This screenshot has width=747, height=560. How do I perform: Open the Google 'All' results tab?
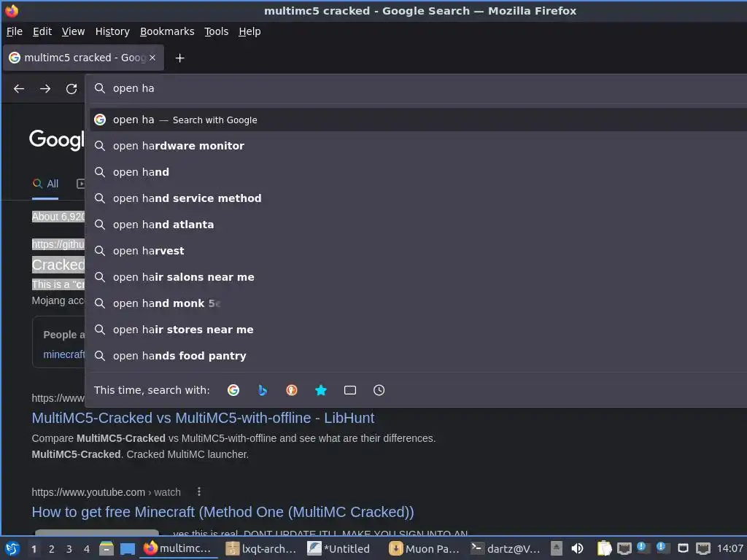click(x=45, y=184)
